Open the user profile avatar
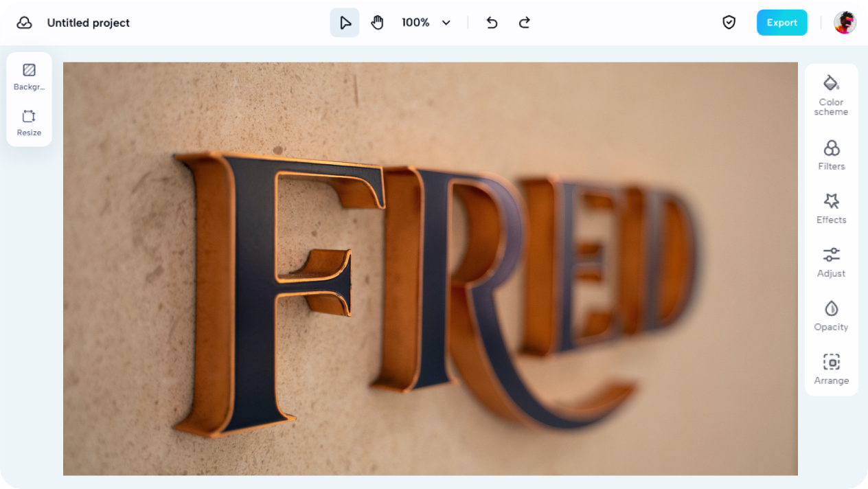The image size is (868, 489). pyautogui.click(x=845, y=23)
